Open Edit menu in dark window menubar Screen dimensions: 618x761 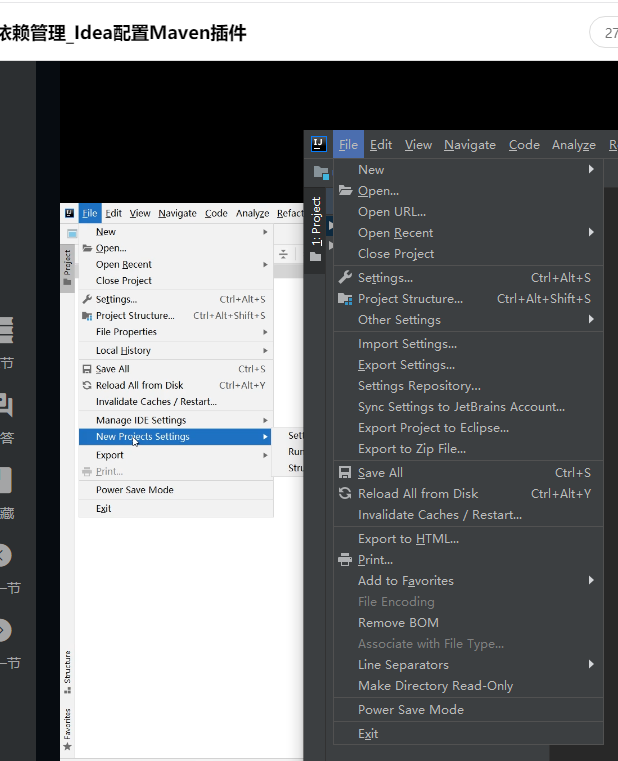click(x=381, y=145)
